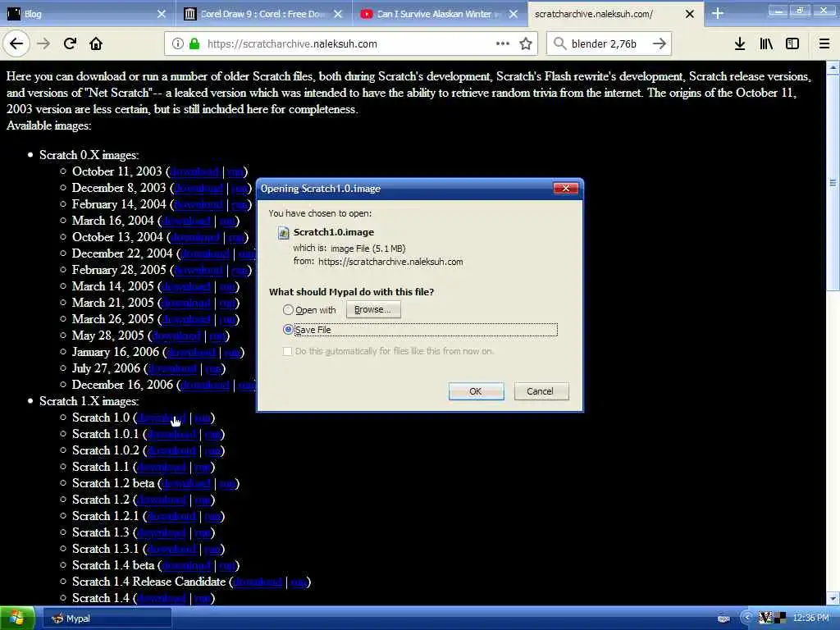
Task: Click the page scrollbar down arrow
Action: pos(833,598)
